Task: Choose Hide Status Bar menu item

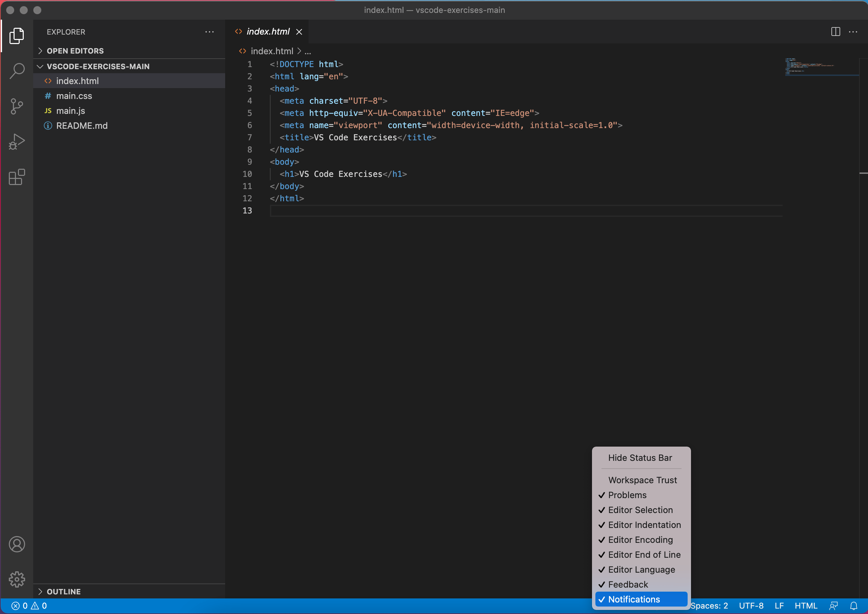Action: click(640, 458)
